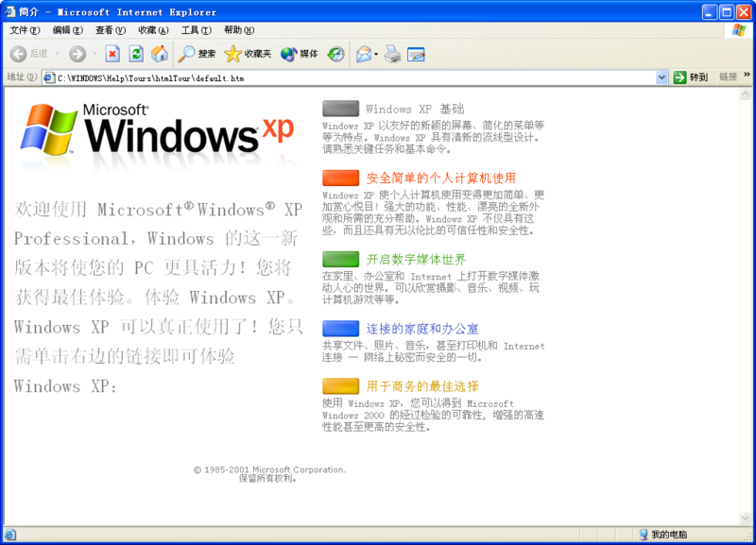The width and height of the screenshot is (756, 545).
Task: Expand the Back button history dropdown
Action: point(59,54)
